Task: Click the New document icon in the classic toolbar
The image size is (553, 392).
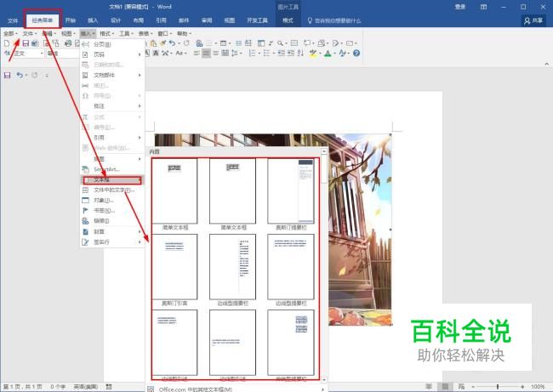Action: click(7, 43)
